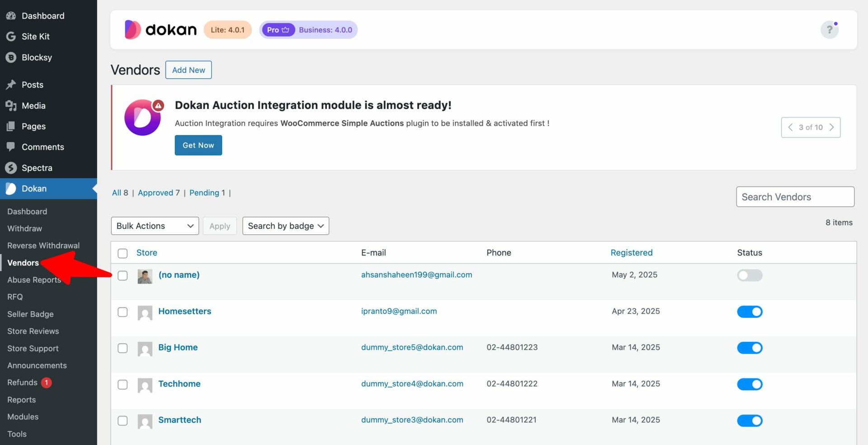The height and width of the screenshot is (445, 868).
Task: Sort by Store column header
Action: [x=147, y=253]
